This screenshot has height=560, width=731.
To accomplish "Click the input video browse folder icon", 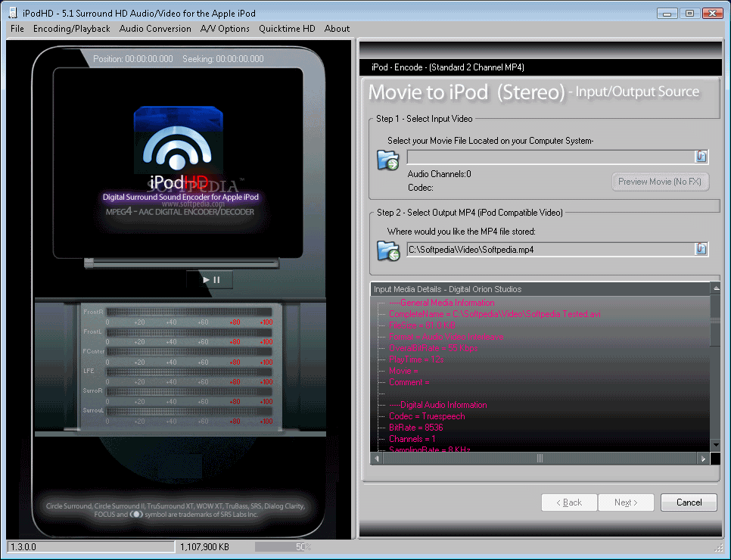I will [x=388, y=160].
